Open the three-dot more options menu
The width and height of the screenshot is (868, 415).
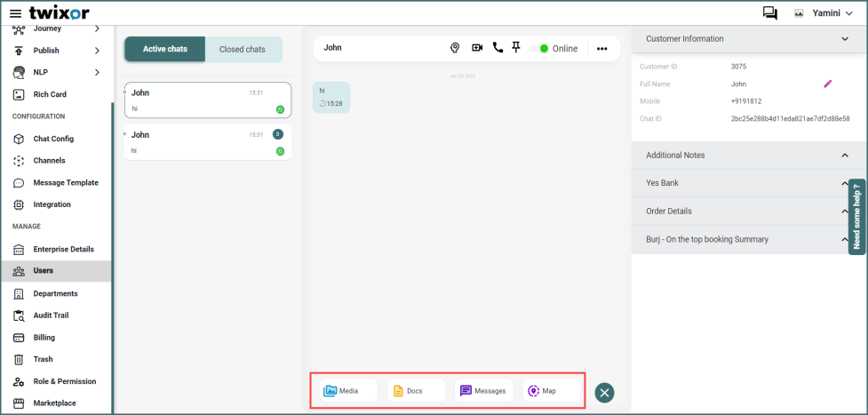click(x=602, y=49)
